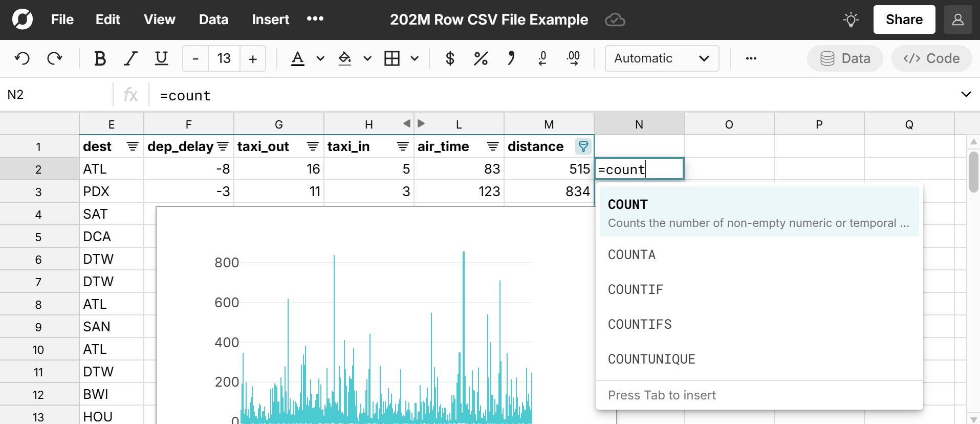Click the redo arrow icon

(55, 58)
